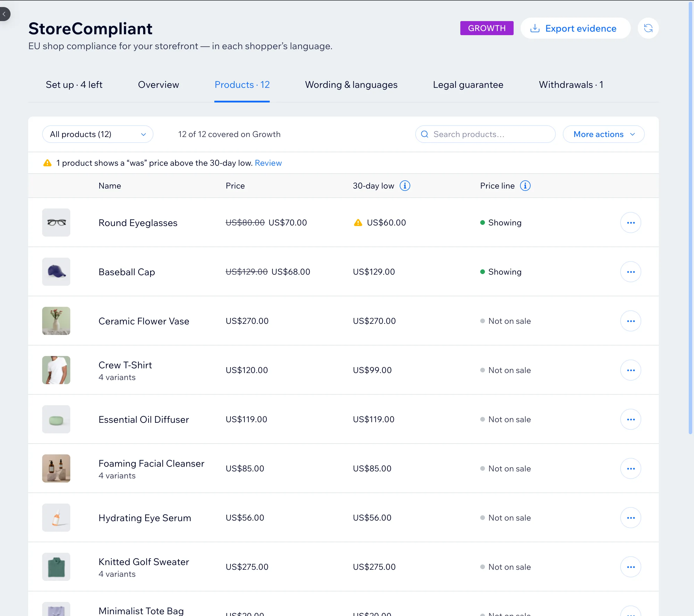The image size is (694, 616).
Task: Switch to the Overview tab
Action: point(158,85)
